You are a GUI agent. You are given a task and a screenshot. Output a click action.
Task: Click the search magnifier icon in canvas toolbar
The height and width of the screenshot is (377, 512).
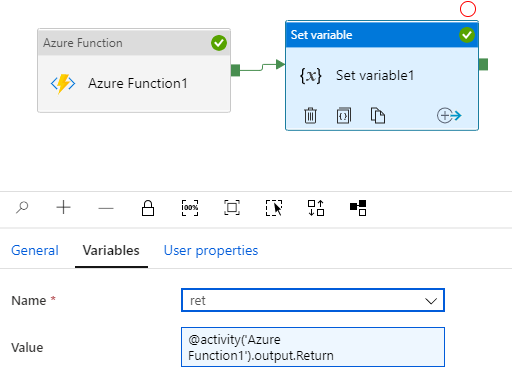click(22, 208)
